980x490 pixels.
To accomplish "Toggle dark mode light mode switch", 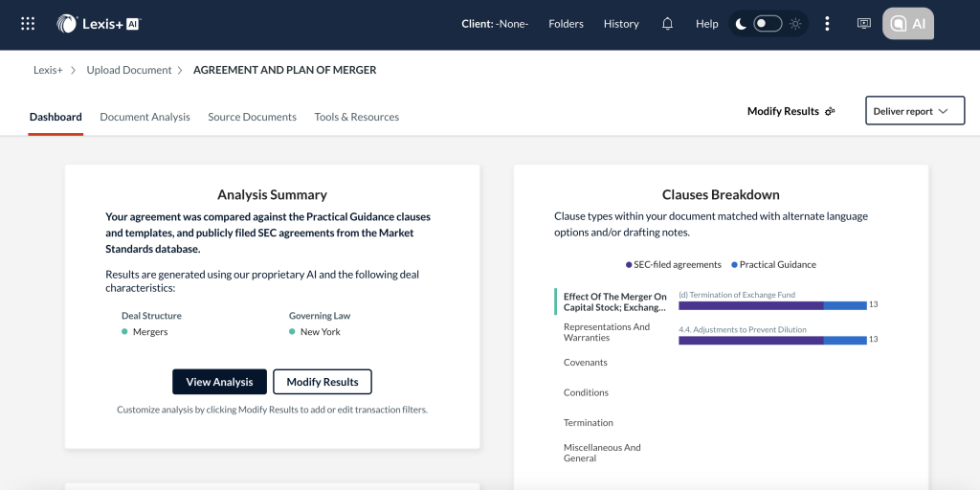I will coord(768,24).
